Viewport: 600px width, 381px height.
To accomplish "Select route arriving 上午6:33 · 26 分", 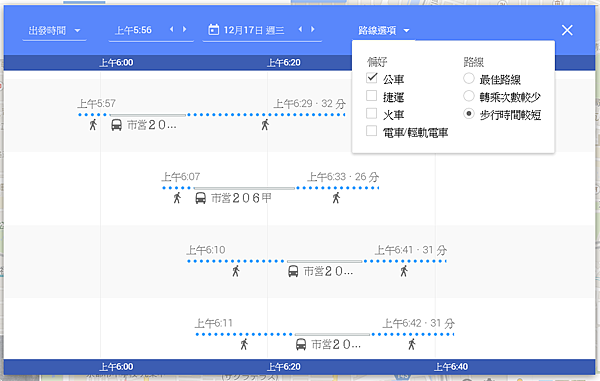I will pyautogui.click(x=343, y=177).
